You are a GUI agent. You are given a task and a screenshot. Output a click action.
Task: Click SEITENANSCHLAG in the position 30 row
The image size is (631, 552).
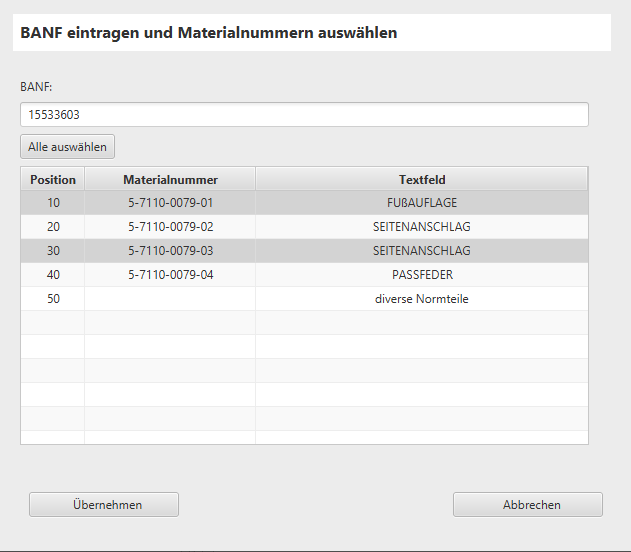421,251
